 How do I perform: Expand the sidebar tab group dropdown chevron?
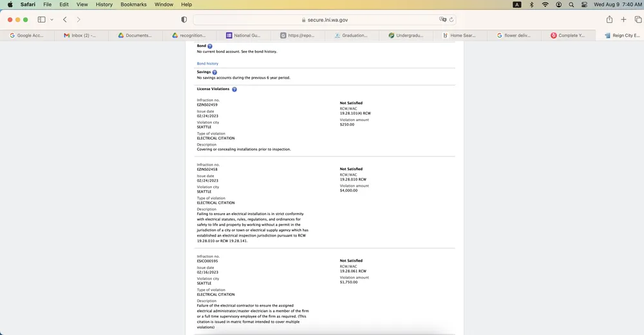click(x=52, y=20)
